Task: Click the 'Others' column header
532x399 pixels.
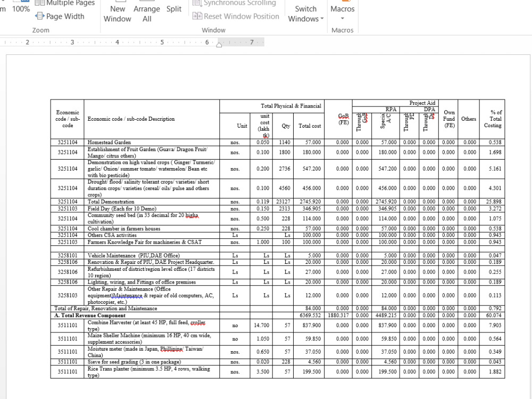Action: click(x=469, y=119)
